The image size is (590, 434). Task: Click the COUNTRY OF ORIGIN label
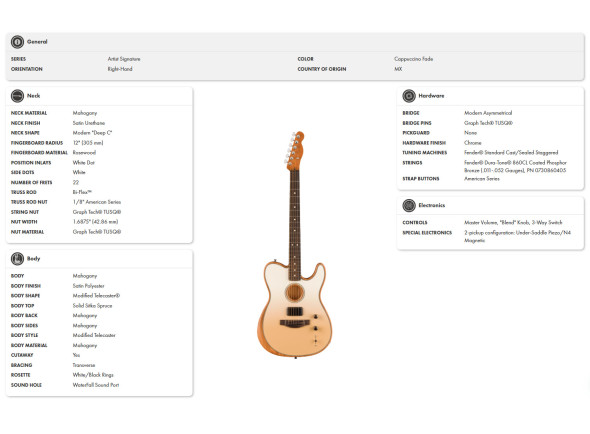pyautogui.click(x=322, y=69)
